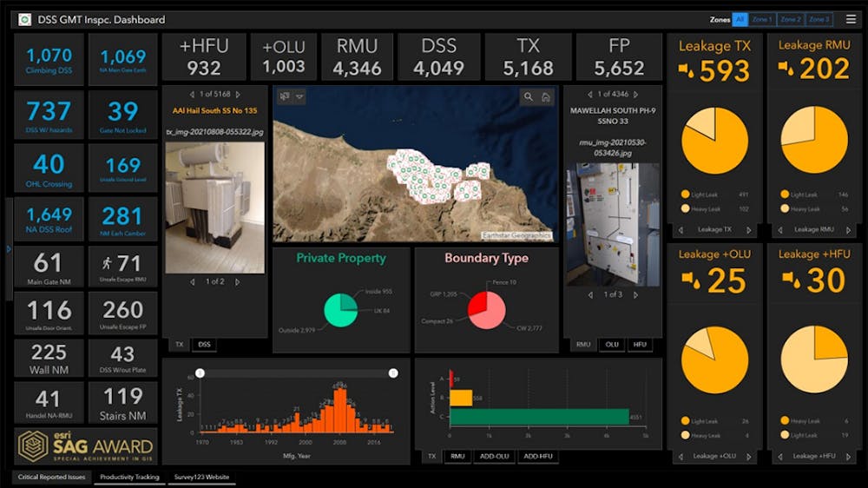Open the hamburger menu in the header
868x488 pixels.
(851, 19)
